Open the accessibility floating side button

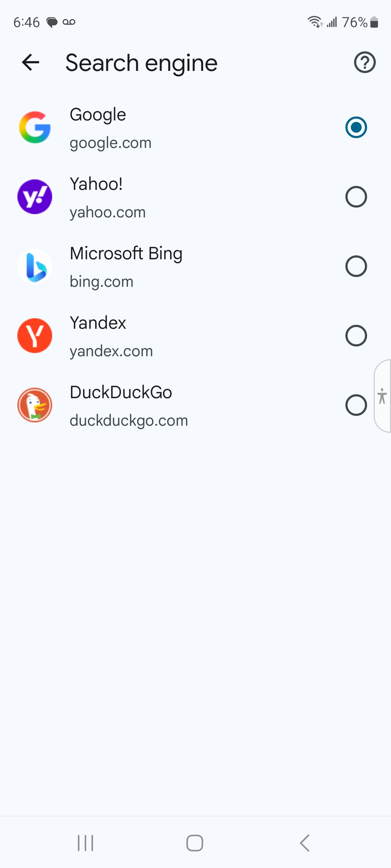tap(382, 396)
